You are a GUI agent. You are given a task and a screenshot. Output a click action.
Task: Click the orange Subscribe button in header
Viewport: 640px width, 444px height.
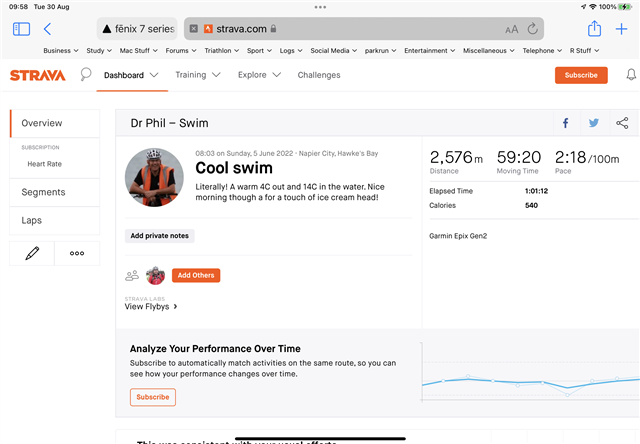pyautogui.click(x=581, y=75)
